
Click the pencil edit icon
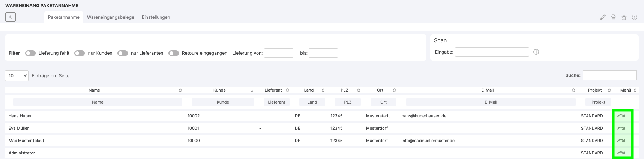point(603,17)
